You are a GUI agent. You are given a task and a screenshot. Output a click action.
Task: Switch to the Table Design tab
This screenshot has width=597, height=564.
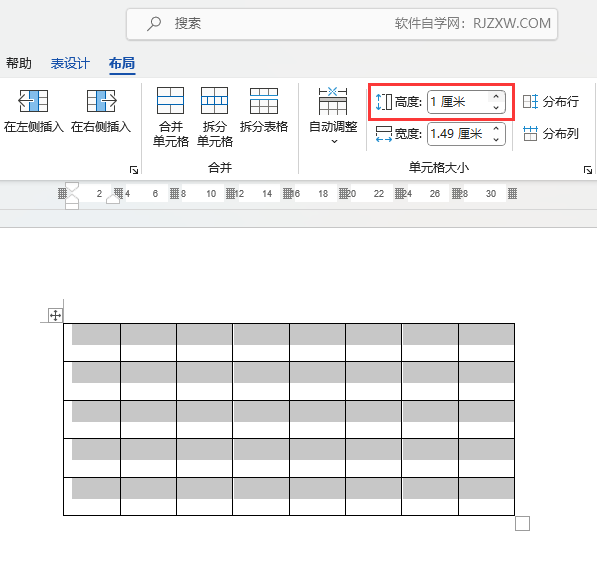click(70, 63)
